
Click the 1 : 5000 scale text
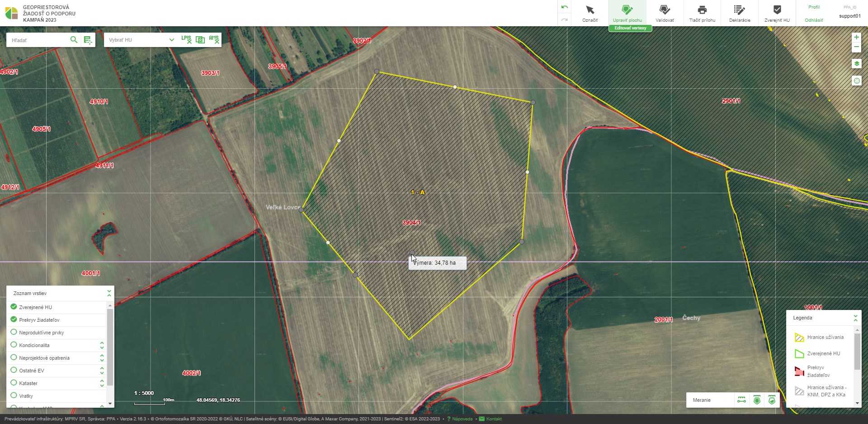pyautogui.click(x=144, y=393)
